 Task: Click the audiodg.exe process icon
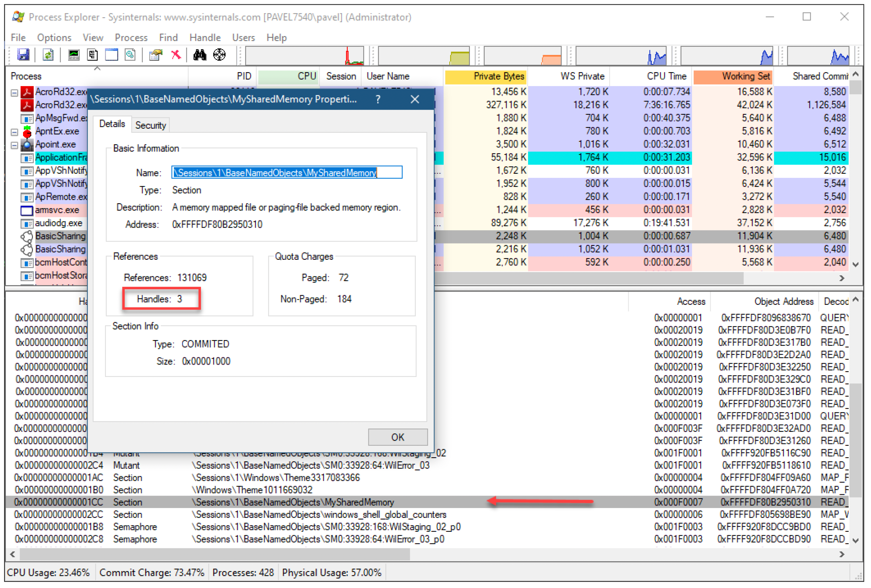27,224
